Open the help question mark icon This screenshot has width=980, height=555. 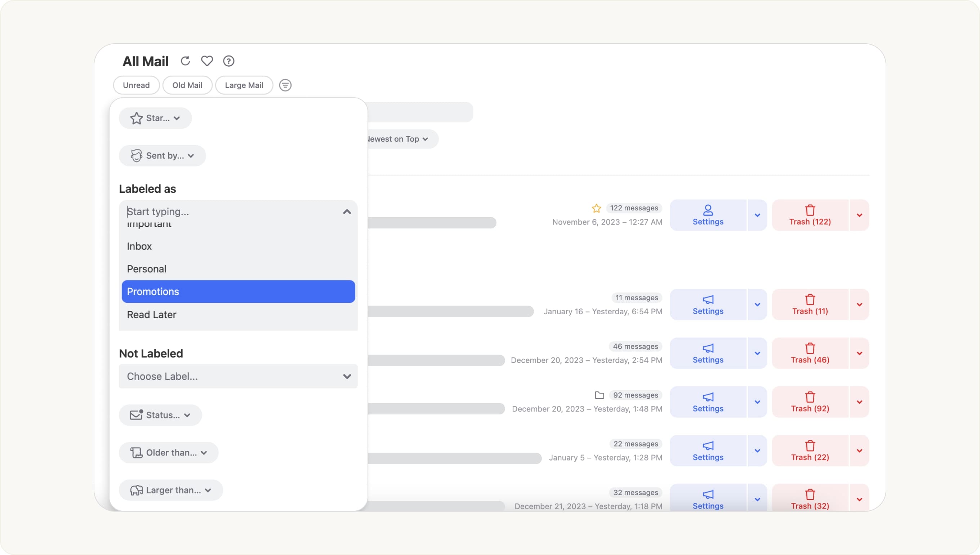(229, 61)
